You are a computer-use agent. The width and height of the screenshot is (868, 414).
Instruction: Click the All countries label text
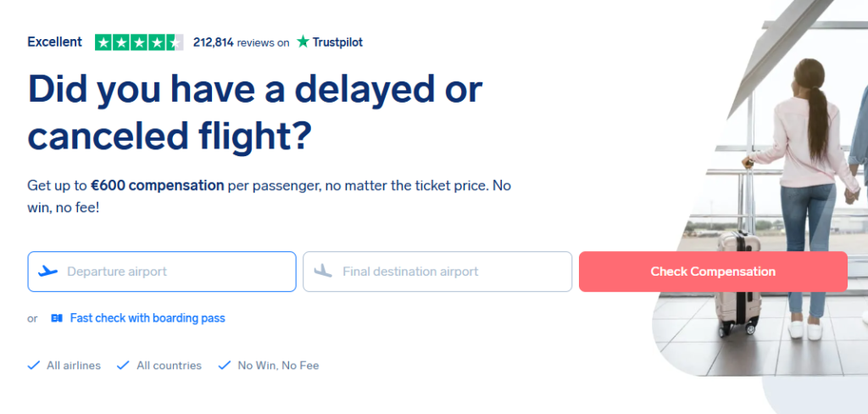[169, 366]
